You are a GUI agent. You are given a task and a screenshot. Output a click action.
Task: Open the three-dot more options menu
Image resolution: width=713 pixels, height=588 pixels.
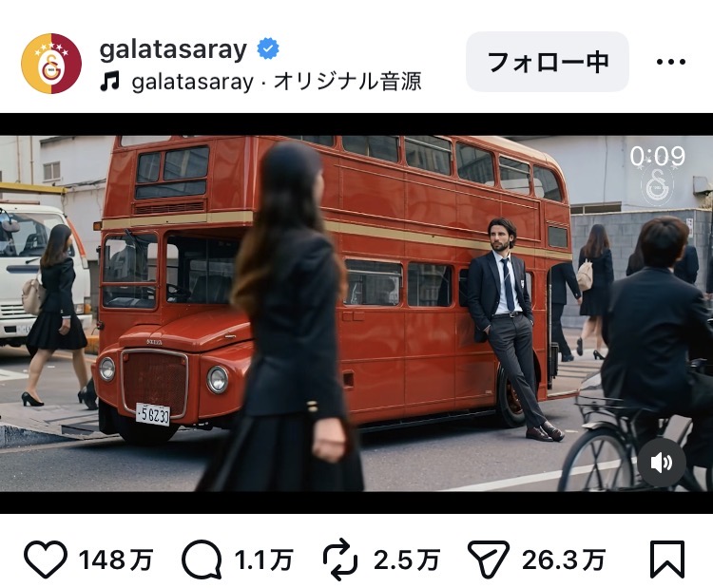671,62
